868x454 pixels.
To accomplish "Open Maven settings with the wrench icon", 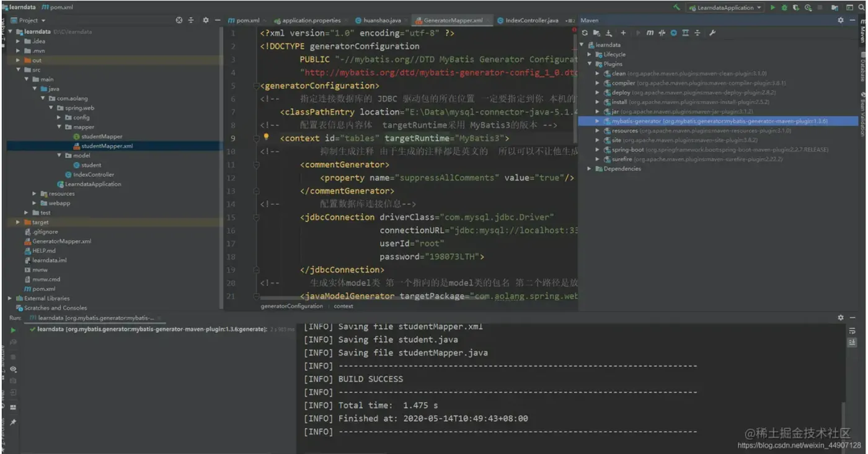I will coord(712,33).
